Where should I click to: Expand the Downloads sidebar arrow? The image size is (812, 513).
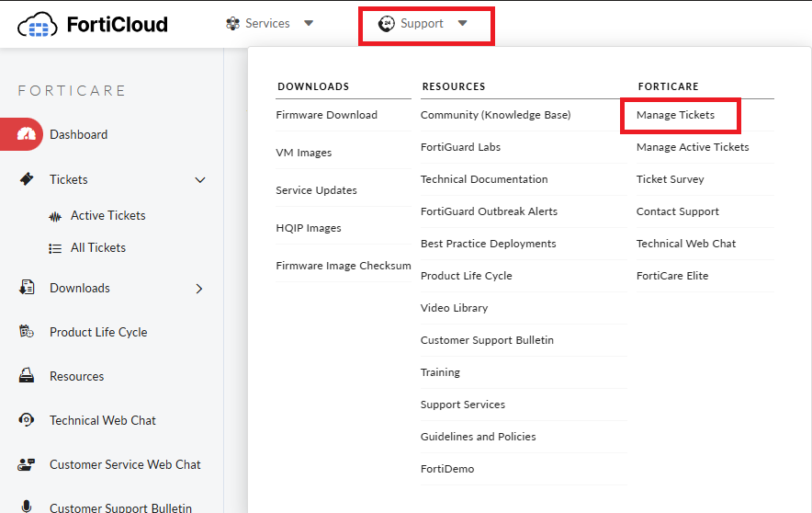pyautogui.click(x=199, y=289)
